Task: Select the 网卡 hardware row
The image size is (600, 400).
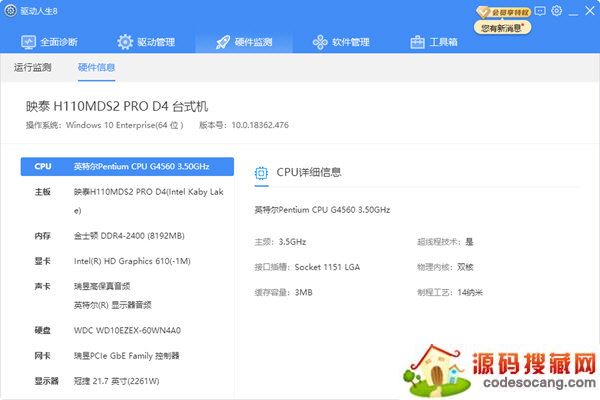Action: pyautogui.click(x=127, y=356)
